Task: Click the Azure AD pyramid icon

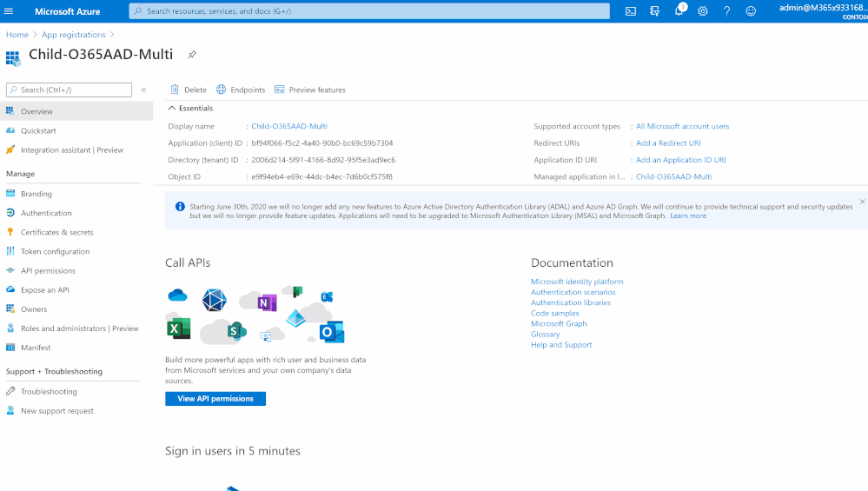Action: pos(295,318)
